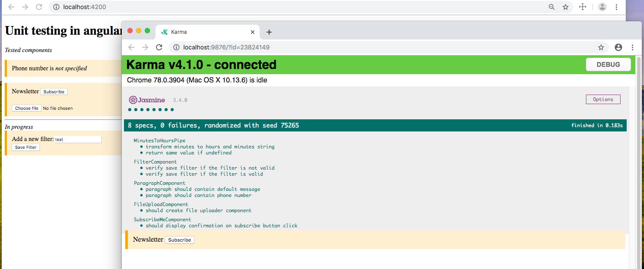The height and width of the screenshot is (269, 644).
Task: Open spec 'verify save filter if the filter is valid'
Action: click(204, 174)
